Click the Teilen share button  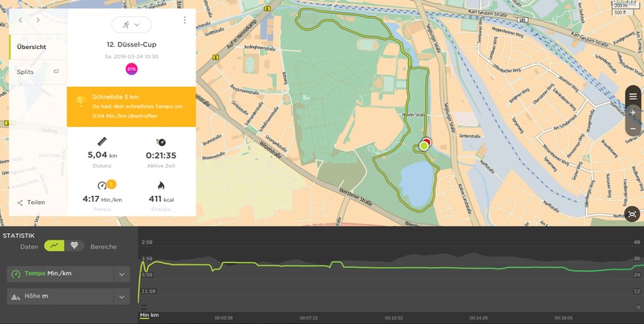(x=31, y=203)
